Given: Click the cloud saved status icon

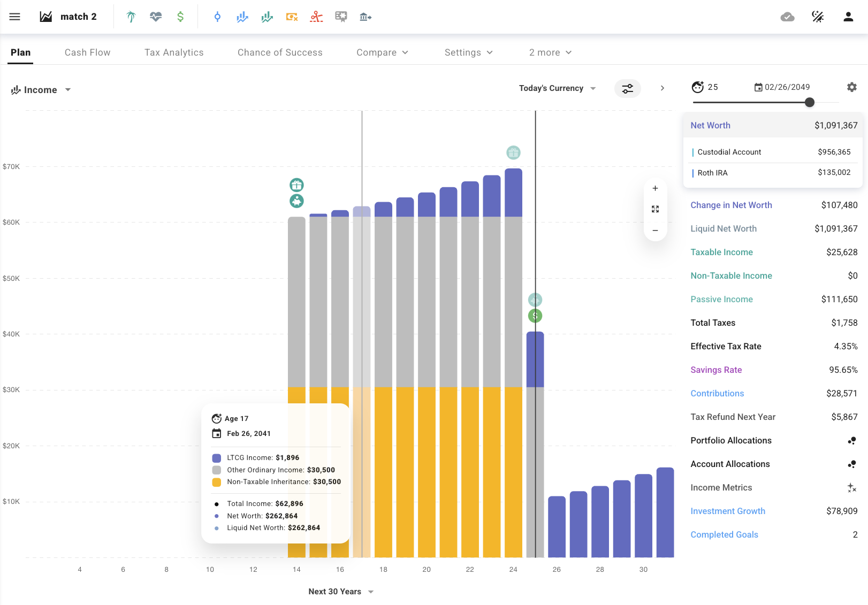Looking at the screenshot, I should tap(787, 17).
